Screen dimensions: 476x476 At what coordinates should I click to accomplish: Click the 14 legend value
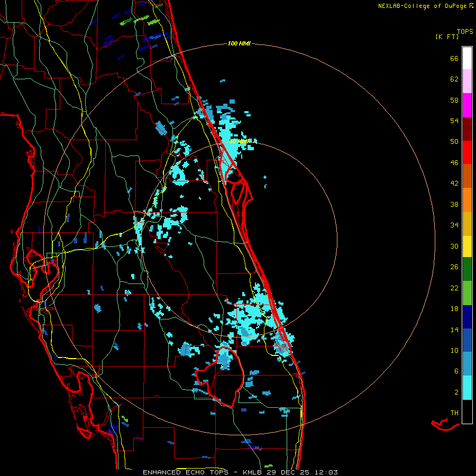click(x=454, y=329)
